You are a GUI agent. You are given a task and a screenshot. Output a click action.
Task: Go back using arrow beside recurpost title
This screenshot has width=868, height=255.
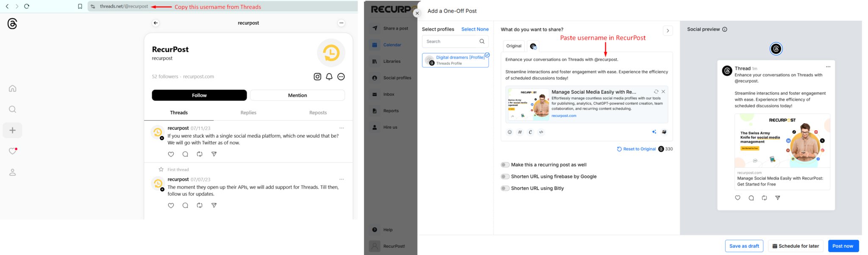(x=156, y=23)
